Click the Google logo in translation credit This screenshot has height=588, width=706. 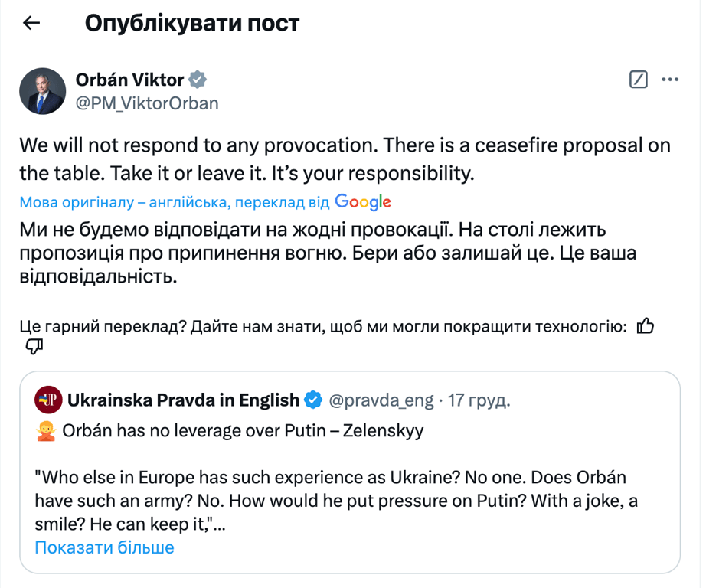click(x=361, y=201)
